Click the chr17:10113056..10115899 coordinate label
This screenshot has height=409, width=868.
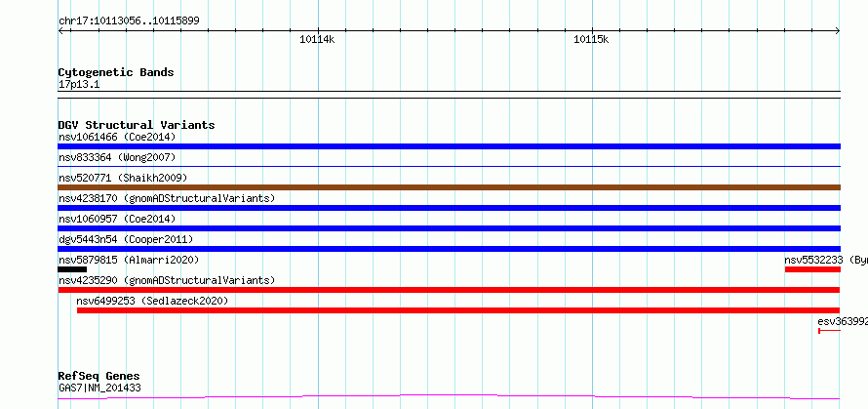[x=129, y=21]
